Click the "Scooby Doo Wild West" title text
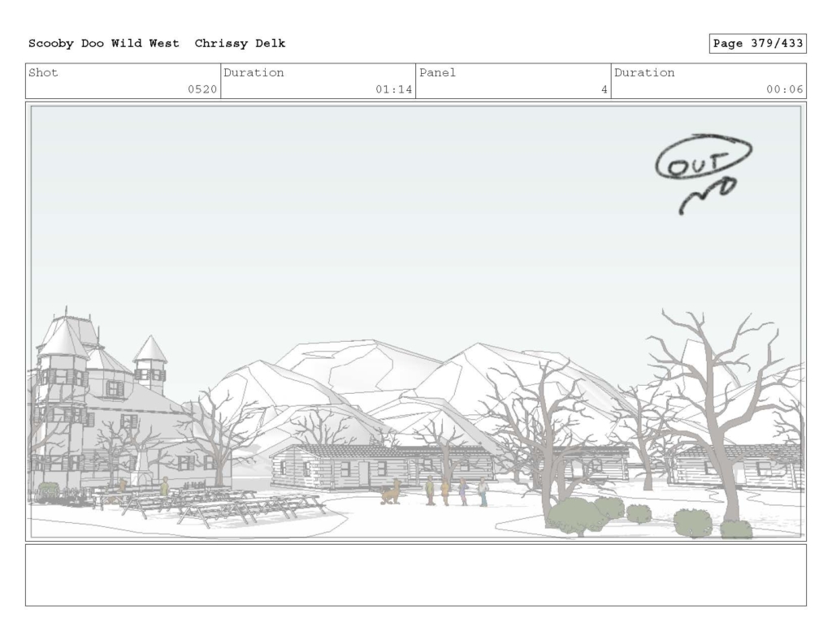The height and width of the screenshot is (644, 832). click(103, 44)
